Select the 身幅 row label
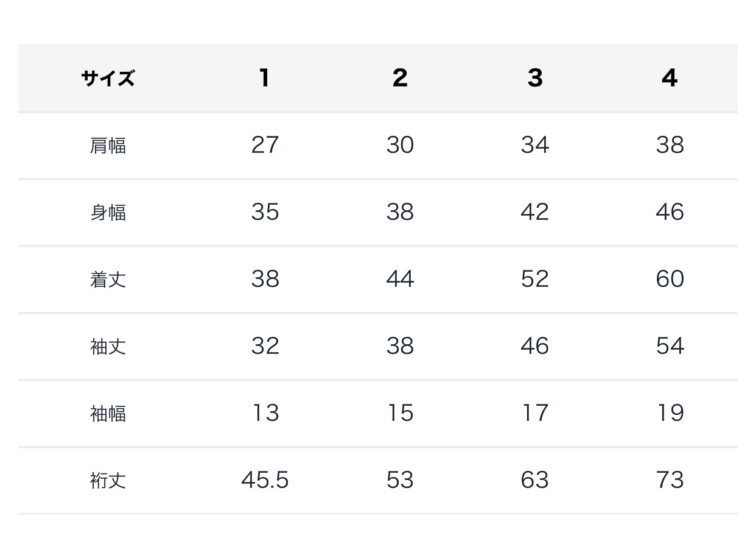This screenshot has width=756, height=558. pyautogui.click(x=108, y=213)
